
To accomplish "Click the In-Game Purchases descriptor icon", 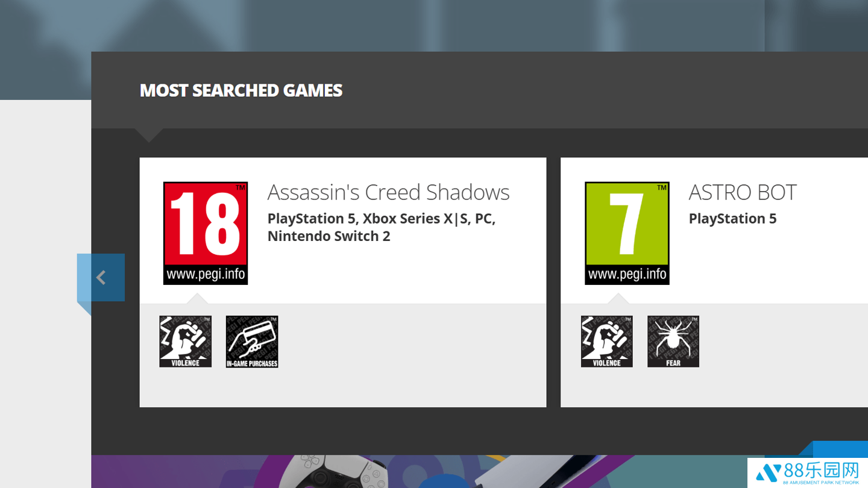I will tap(252, 341).
